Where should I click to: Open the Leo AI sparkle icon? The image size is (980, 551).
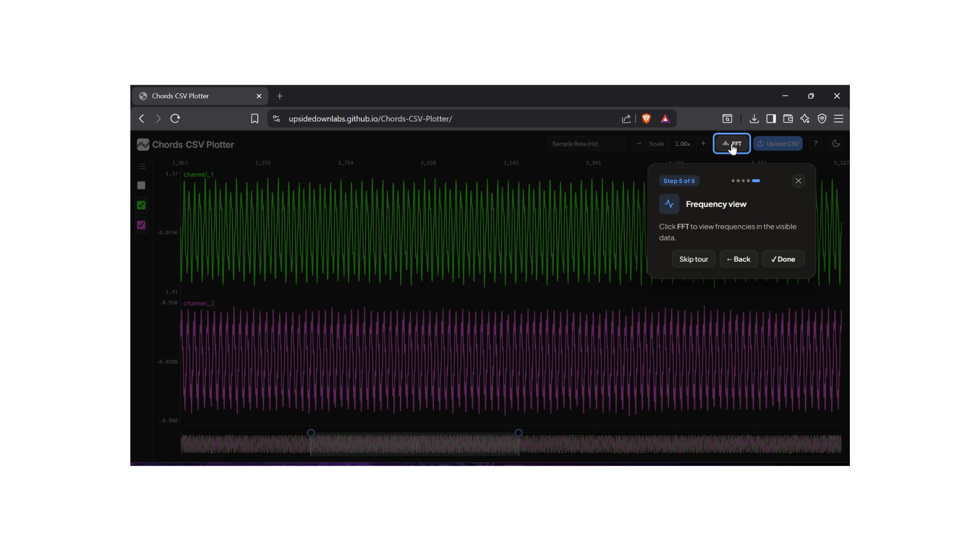coord(805,119)
